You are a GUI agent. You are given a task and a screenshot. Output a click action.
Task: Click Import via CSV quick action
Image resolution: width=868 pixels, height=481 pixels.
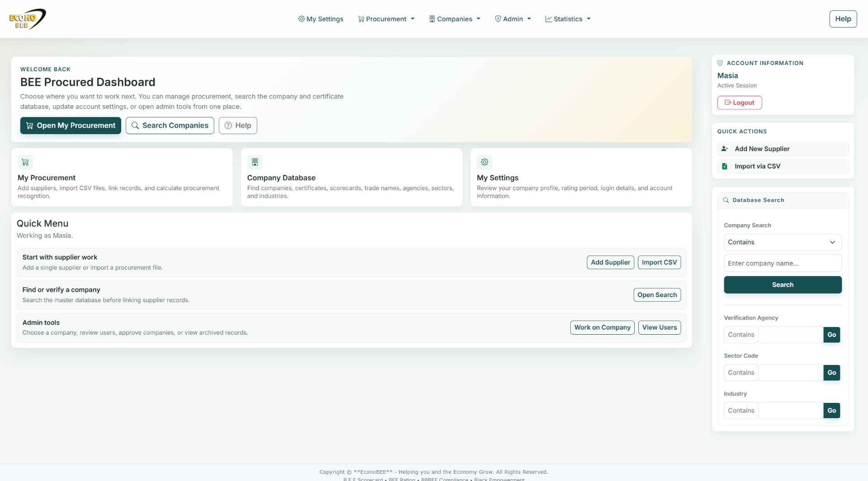[783, 166]
